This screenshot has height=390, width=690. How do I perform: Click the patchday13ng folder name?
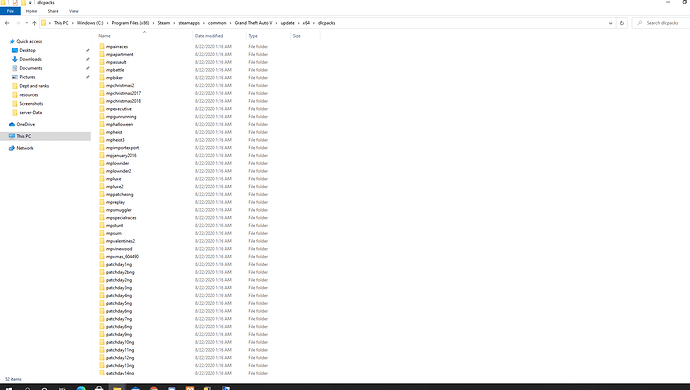click(120, 365)
